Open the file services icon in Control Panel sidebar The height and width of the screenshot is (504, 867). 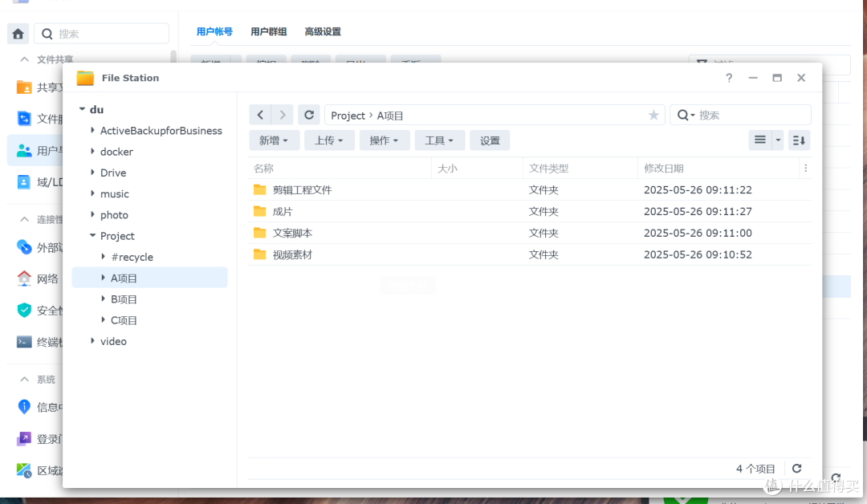tap(24, 119)
